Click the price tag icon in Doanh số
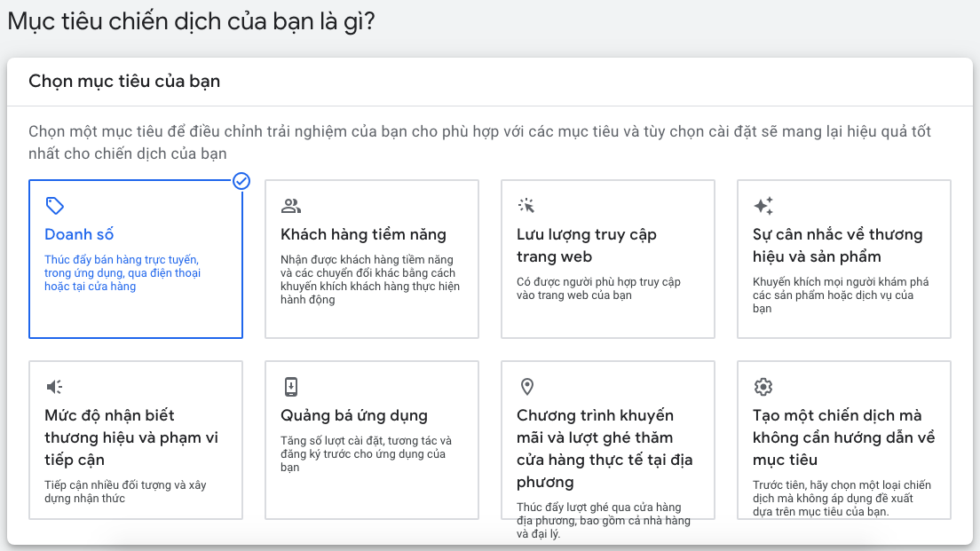Image resolution: width=980 pixels, height=551 pixels. tap(55, 206)
